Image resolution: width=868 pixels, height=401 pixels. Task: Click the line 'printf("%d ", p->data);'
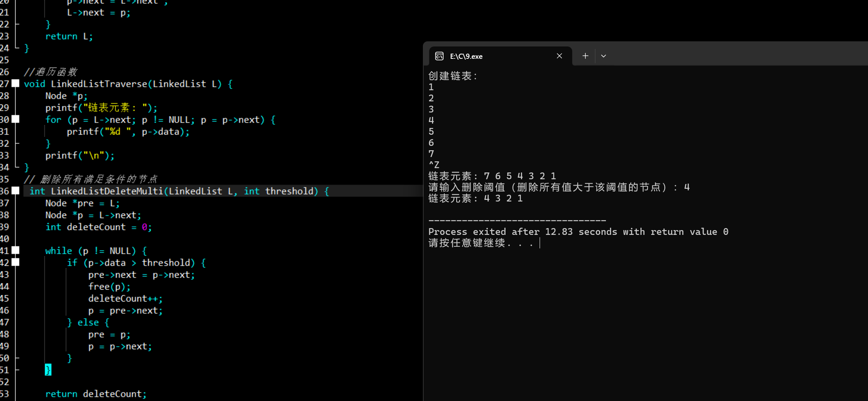point(128,132)
